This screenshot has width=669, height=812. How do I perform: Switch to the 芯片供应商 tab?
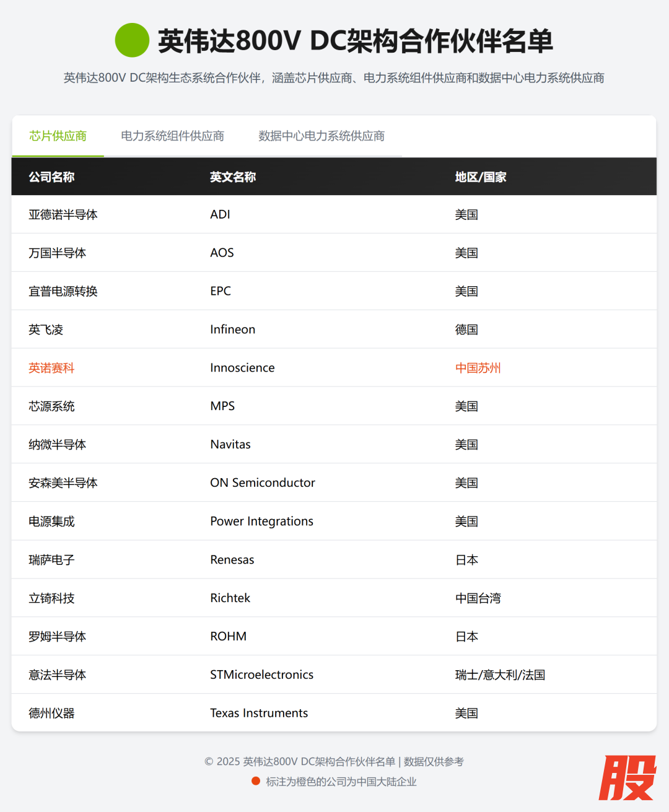point(58,136)
